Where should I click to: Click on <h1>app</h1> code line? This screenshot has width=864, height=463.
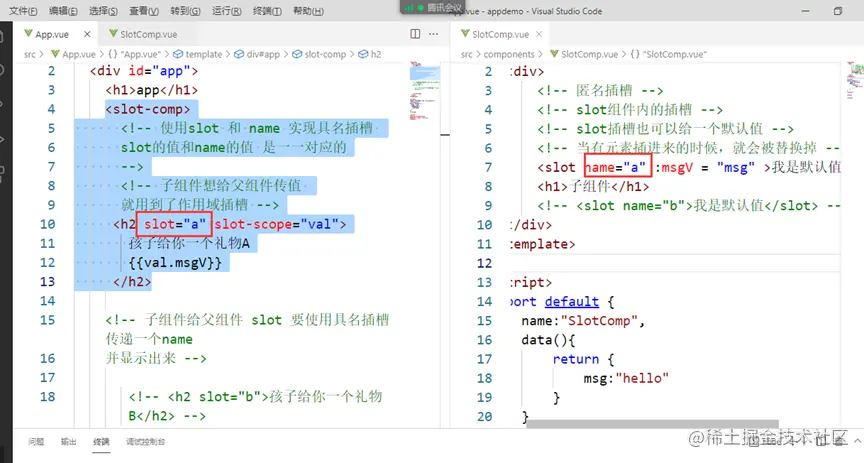coord(152,90)
